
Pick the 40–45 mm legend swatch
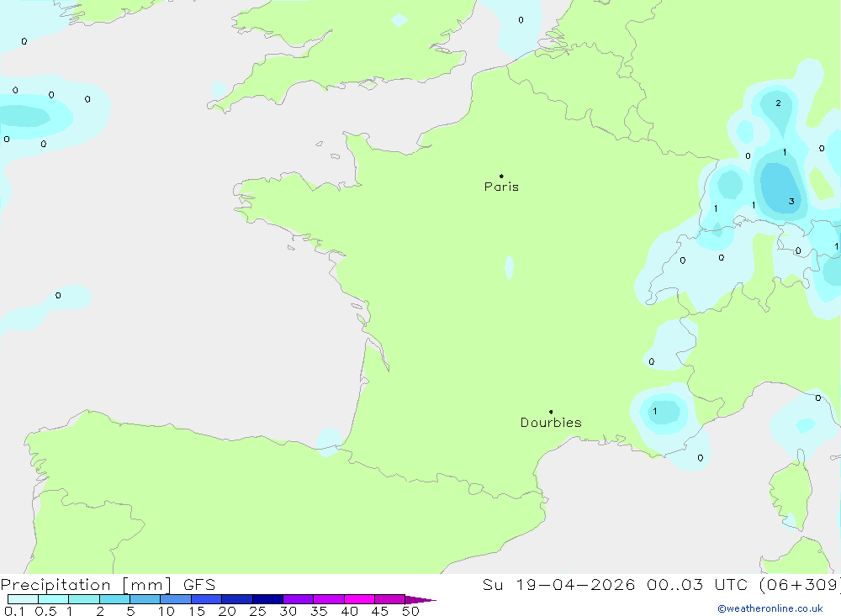click(x=359, y=599)
